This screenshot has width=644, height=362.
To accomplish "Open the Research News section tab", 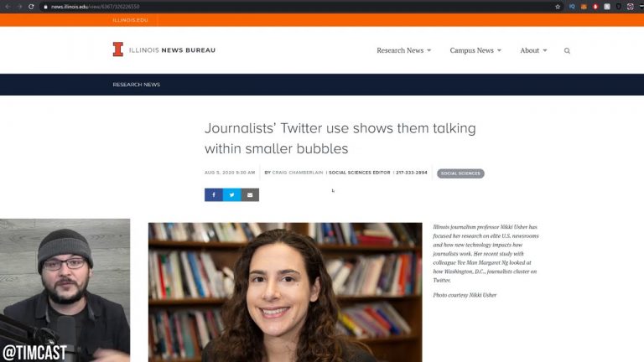I will pyautogui.click(x=137, y=85).
